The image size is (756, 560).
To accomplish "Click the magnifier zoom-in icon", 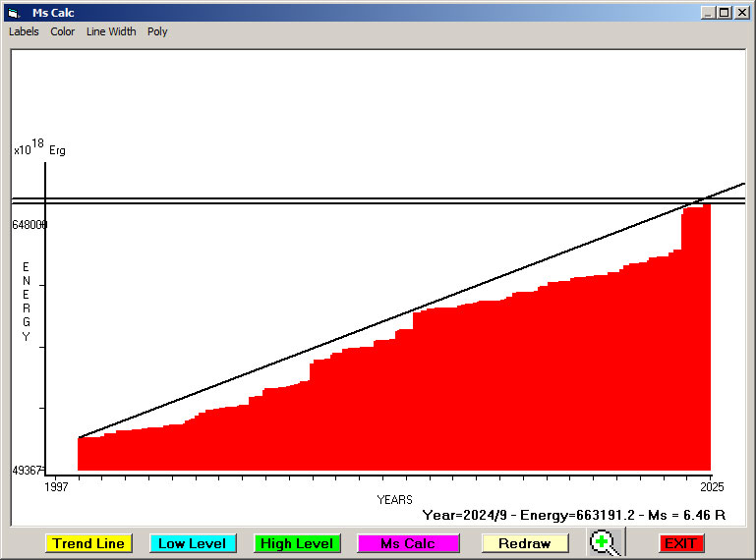I will tap(606, 542).
